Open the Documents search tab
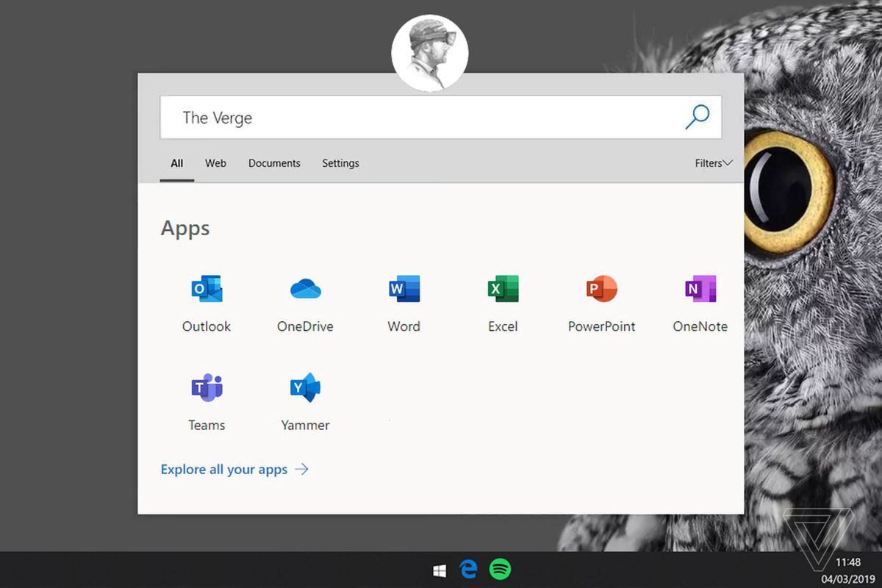Viewport: 882px width, 588px height. click(274, 163)
